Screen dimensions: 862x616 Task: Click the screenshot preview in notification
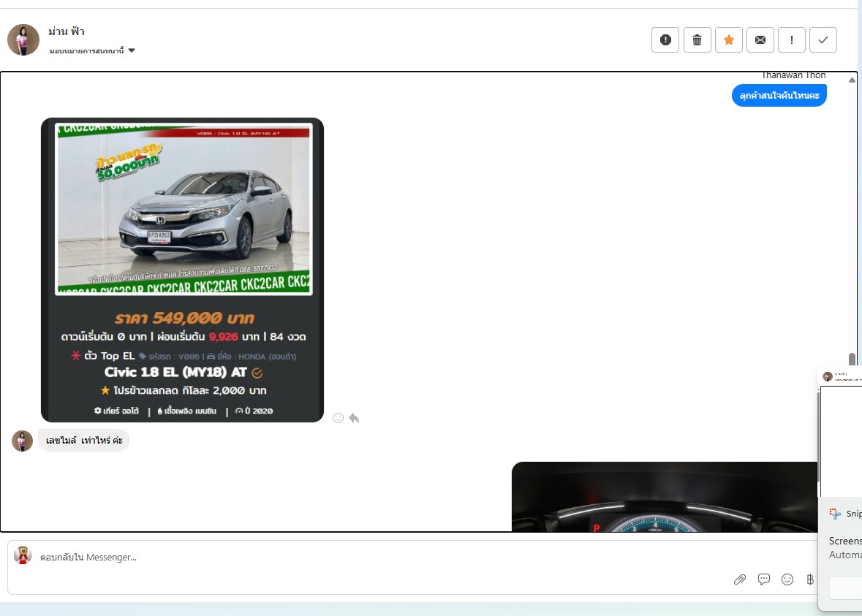click(840, 431)
